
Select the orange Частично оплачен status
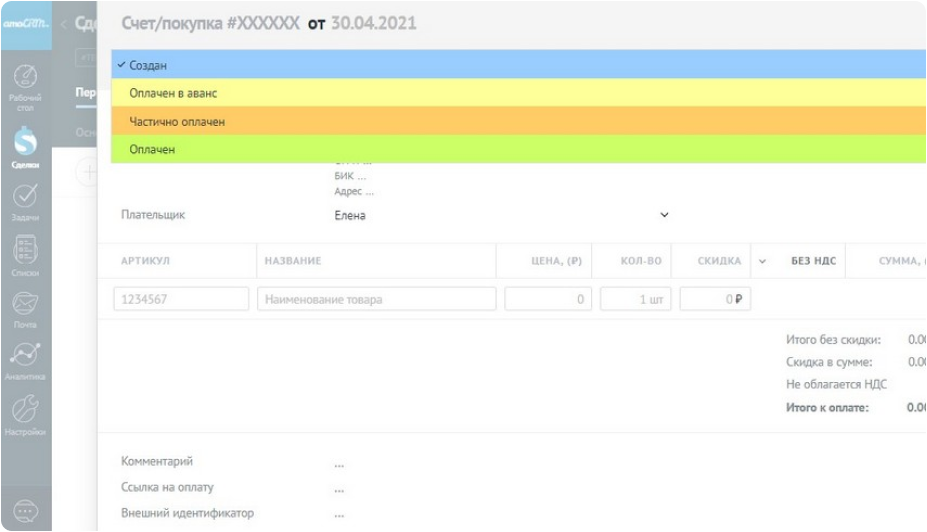pos(177,121)
